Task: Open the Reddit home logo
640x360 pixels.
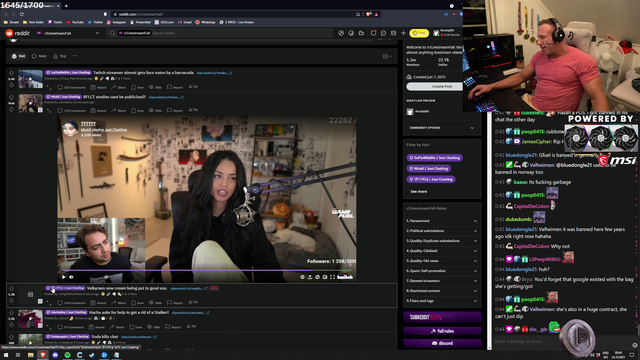Action: (x=18, y=33)
